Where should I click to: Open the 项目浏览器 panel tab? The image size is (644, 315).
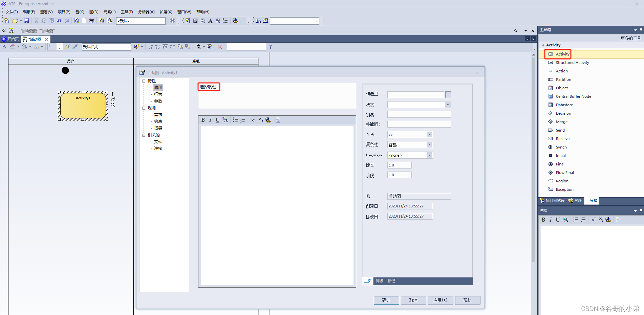tap(552, 201)
